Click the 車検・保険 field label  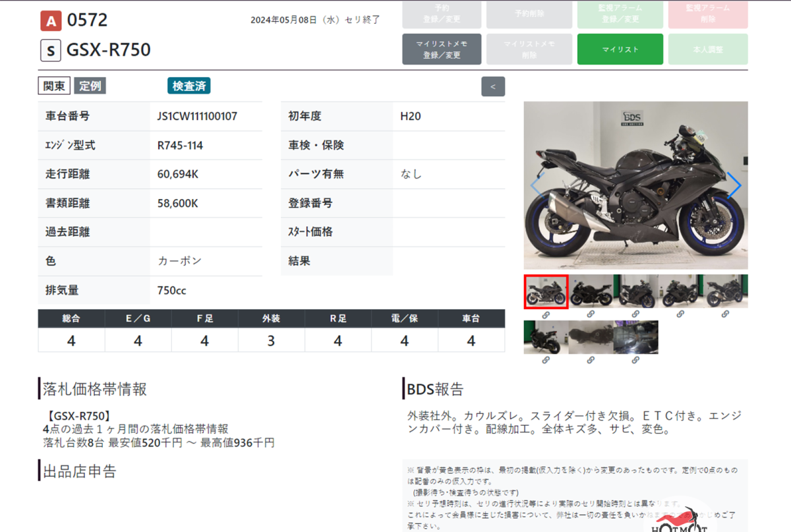click(x=316, y=145)
